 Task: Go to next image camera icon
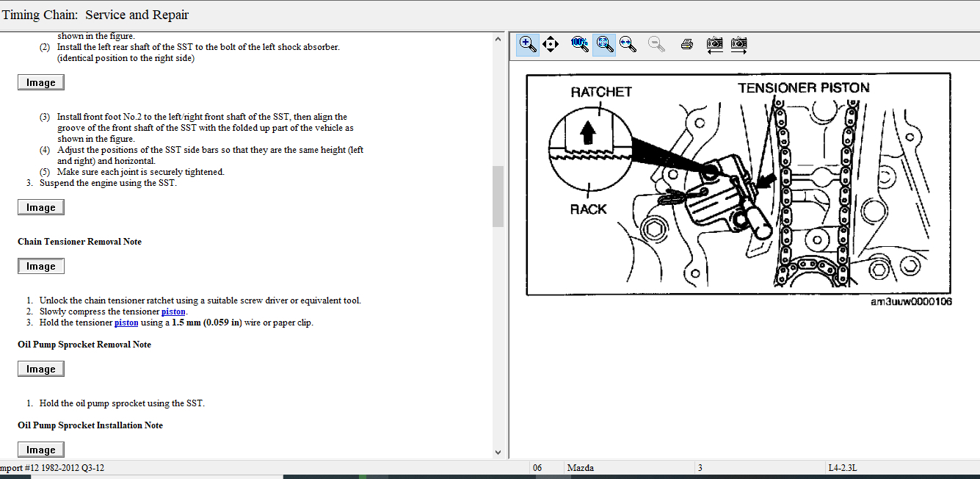738,44
